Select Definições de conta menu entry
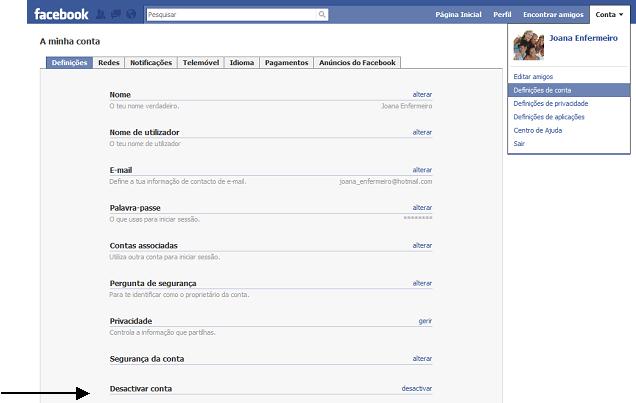Viewport: 636px width, 403px height. [569, 90]
